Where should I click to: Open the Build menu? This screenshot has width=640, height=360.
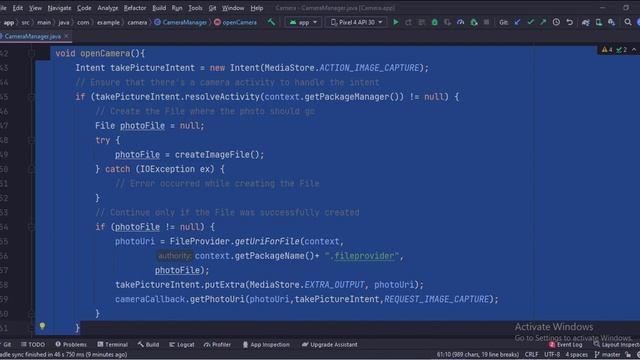[x=159, y=8]
